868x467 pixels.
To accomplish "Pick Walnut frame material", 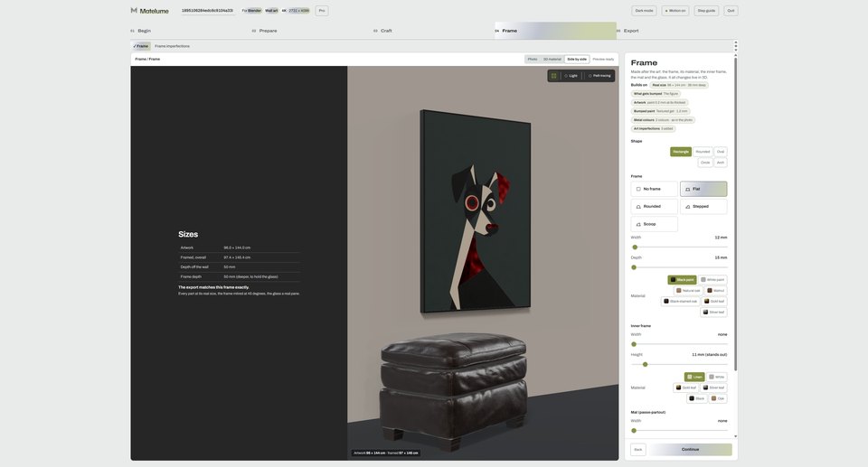I will (x=716, y=291).
